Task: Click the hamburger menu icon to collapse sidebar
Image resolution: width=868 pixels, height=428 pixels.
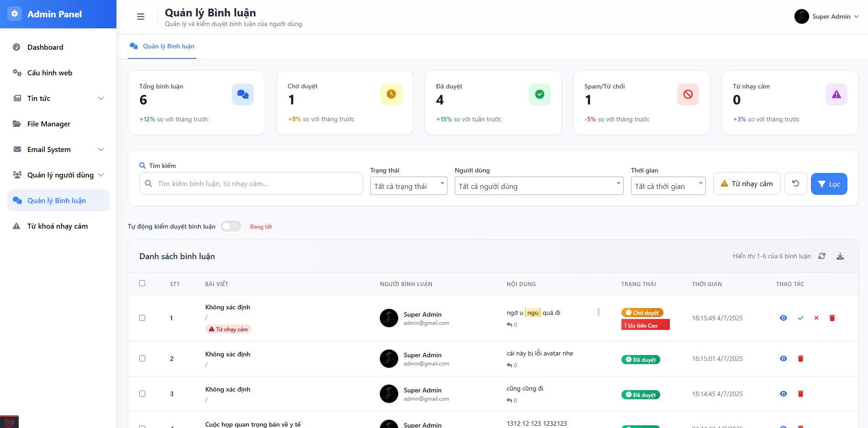Action: (x=141, y=17)
